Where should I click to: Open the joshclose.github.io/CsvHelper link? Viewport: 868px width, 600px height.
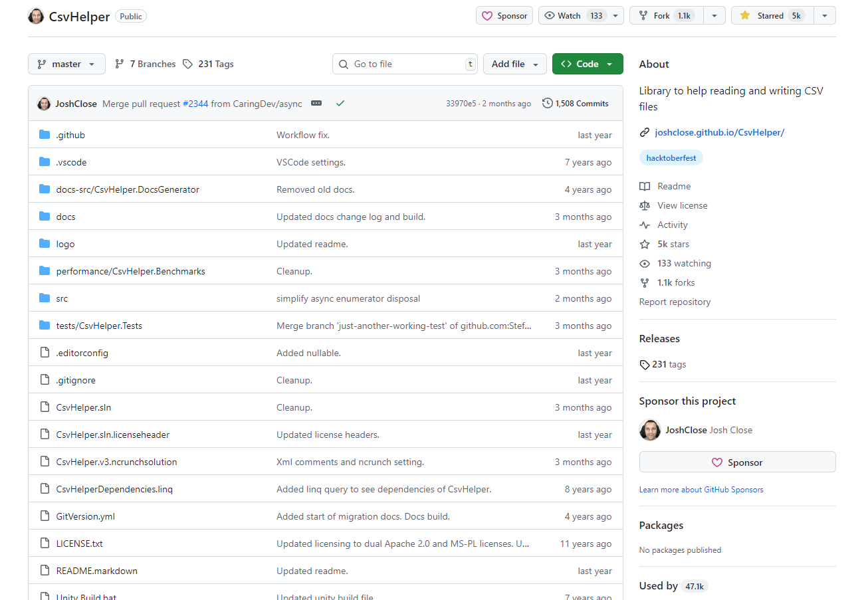pyautogui.click(x=719, y=132)
